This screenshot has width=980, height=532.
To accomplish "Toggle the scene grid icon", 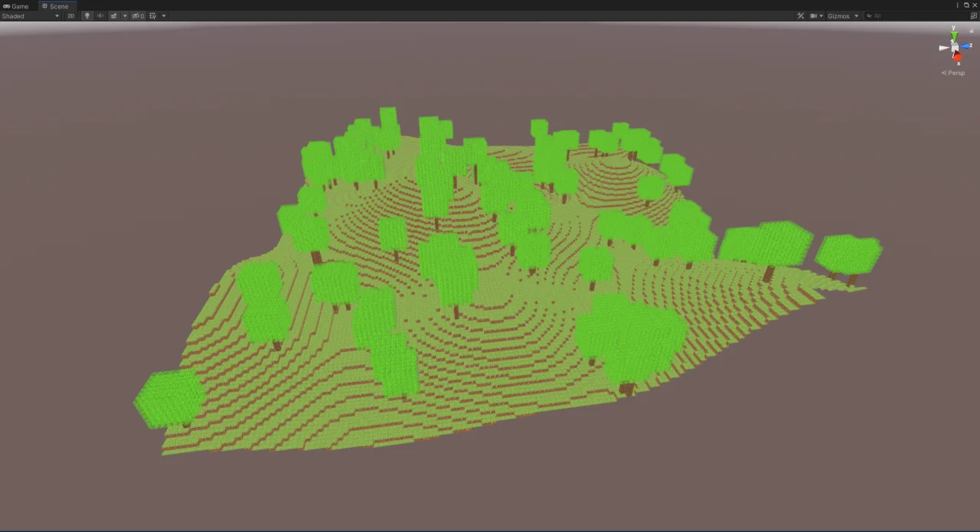I will (x=153, y=16).
